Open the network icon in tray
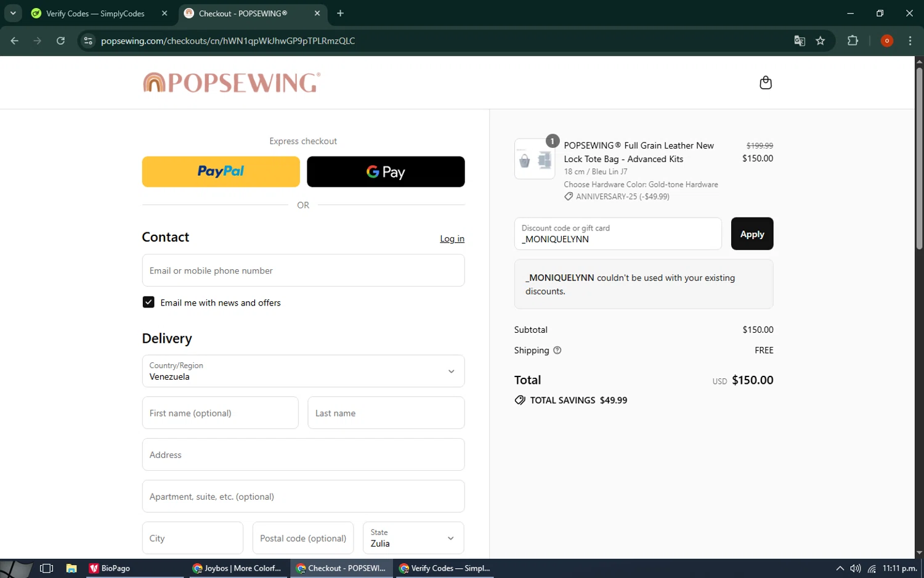Image resolution: width=924 pixels, height=578 pixels. coord(872,568)
